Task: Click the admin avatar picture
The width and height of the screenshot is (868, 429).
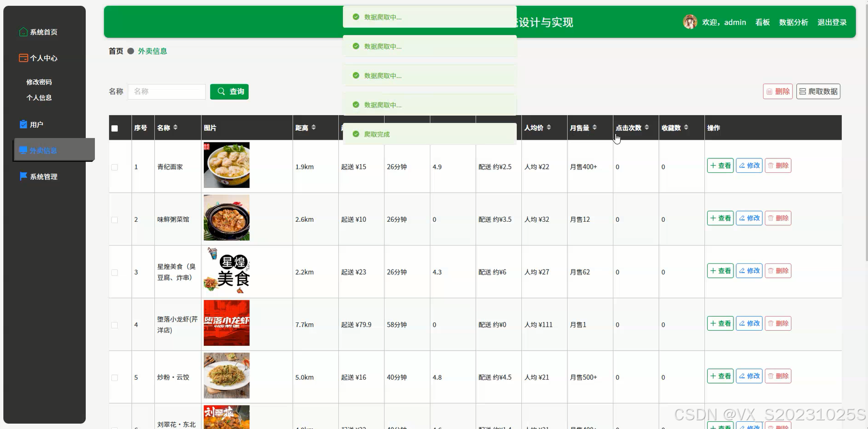Action: point(690,22)
